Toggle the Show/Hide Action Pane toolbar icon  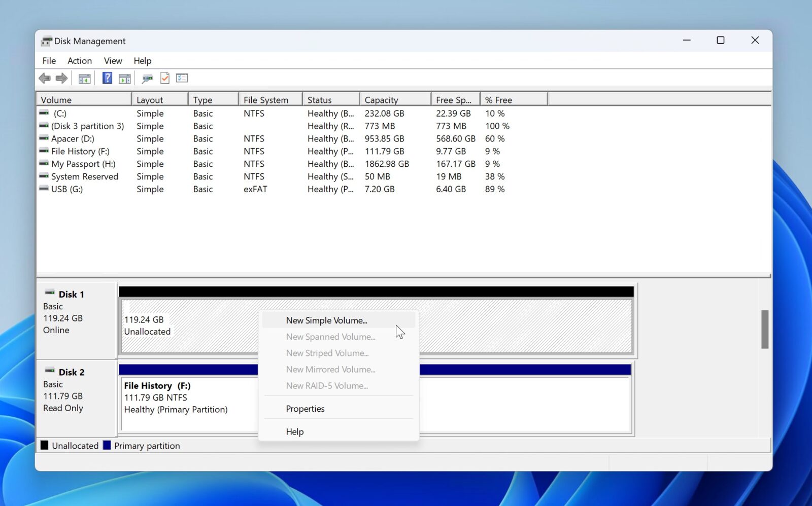(124, 78)
